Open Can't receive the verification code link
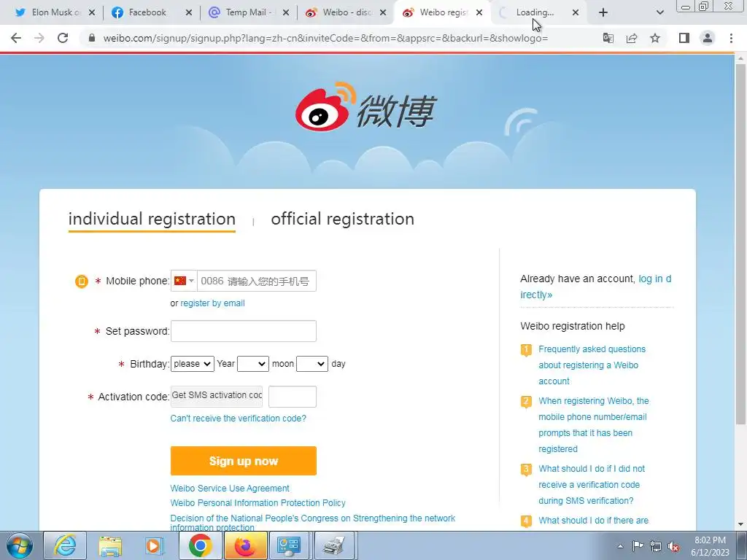Image resolution: width=747 pixels, height=560 pixels. point(239,419)
